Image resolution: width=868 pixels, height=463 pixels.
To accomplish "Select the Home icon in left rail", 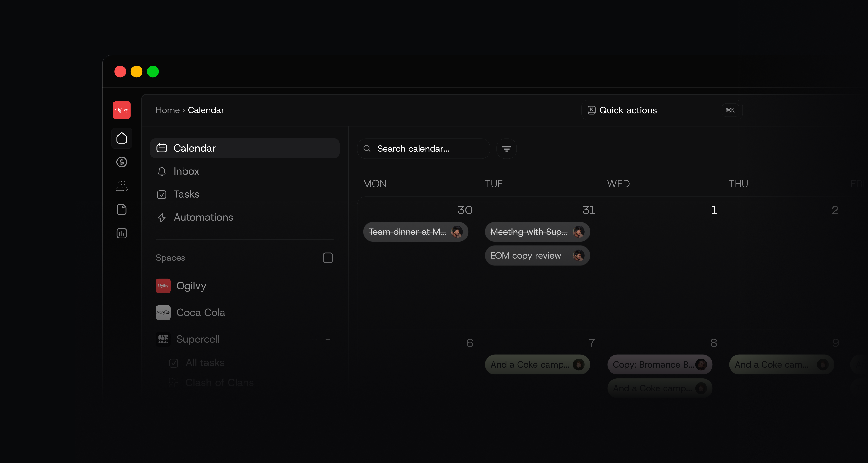I will (x=122, y=138).
